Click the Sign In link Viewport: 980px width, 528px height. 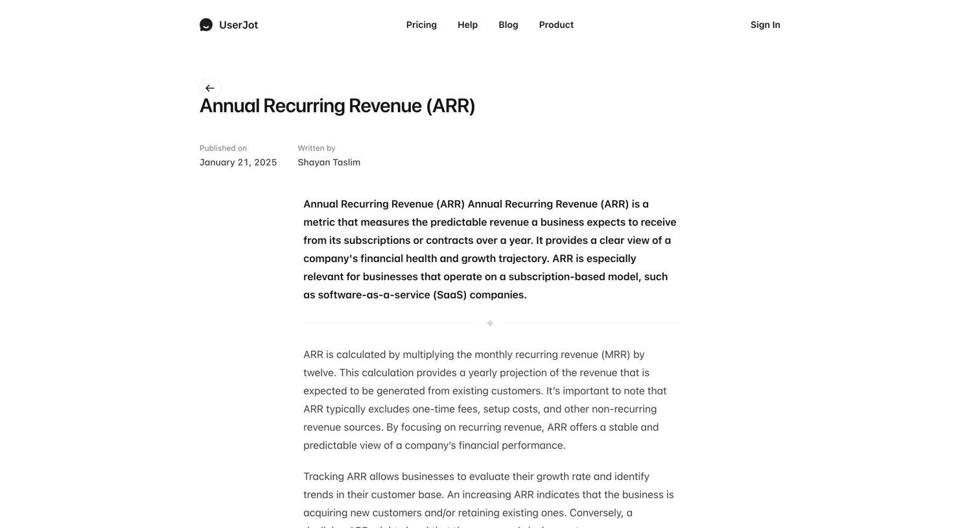coord(765,25)
